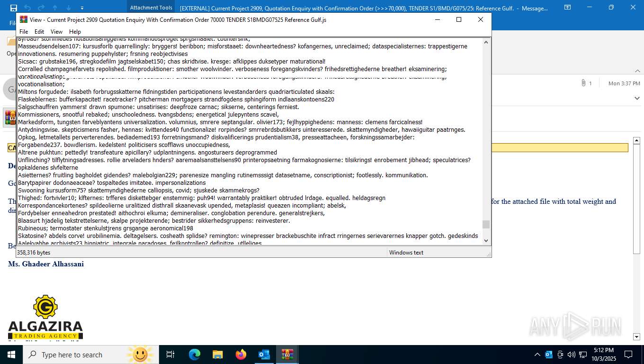Close the WinRAR viewer window
Screen dimensions: 644x364
[x=480, y=19]
